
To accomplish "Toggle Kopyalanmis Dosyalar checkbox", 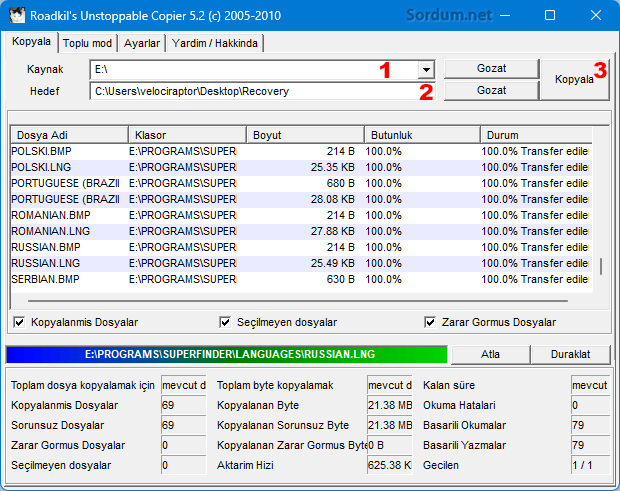I will (x=19, y=322).
